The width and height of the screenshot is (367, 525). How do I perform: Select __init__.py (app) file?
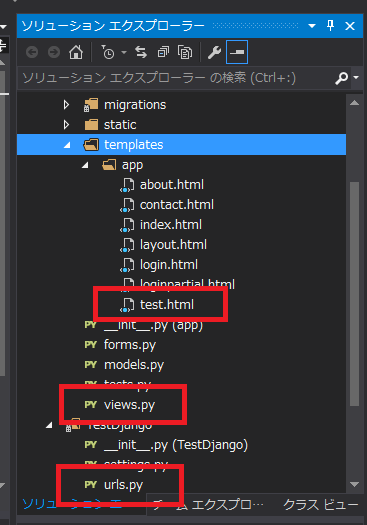(x=153, y=325)
